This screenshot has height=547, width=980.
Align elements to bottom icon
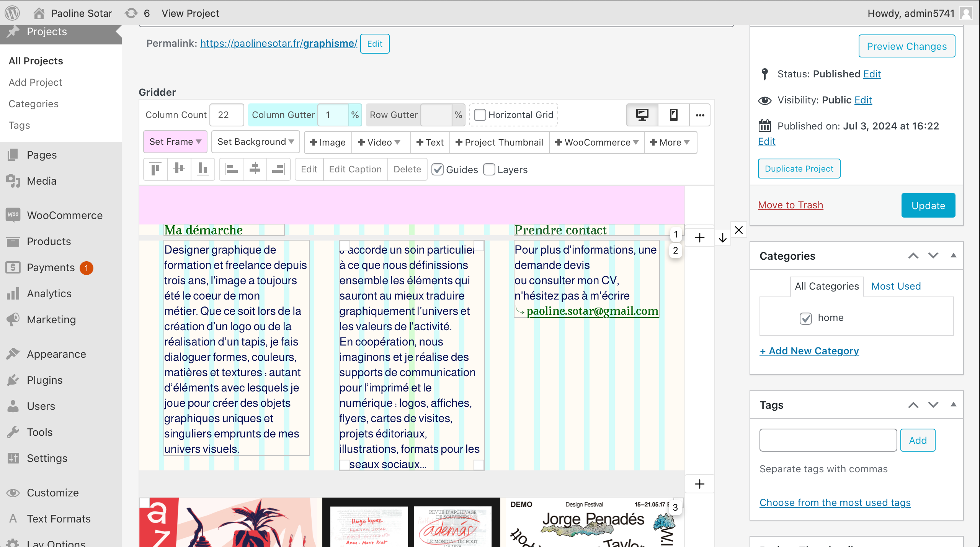pos(203,169)
